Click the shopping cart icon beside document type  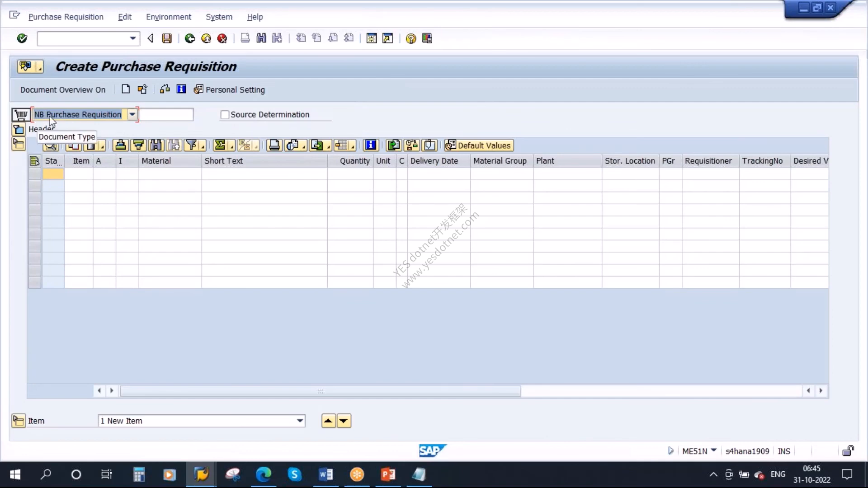point(21,115)
